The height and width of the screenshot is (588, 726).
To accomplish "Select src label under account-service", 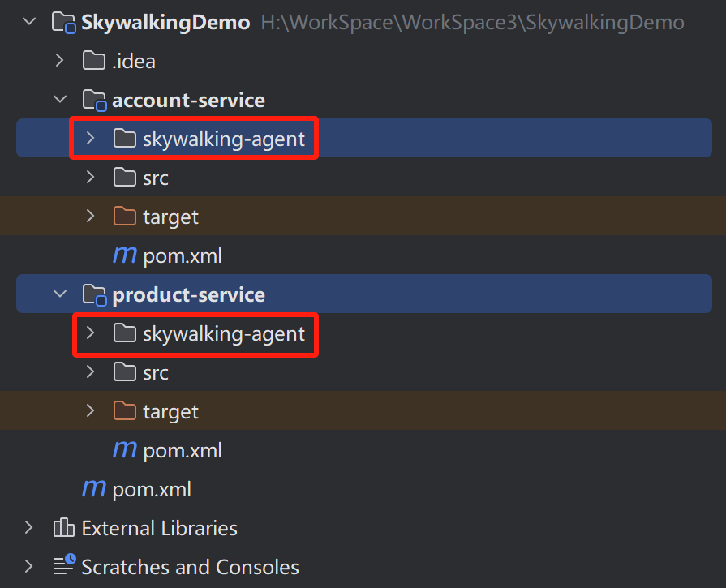I will pos(156,178).
